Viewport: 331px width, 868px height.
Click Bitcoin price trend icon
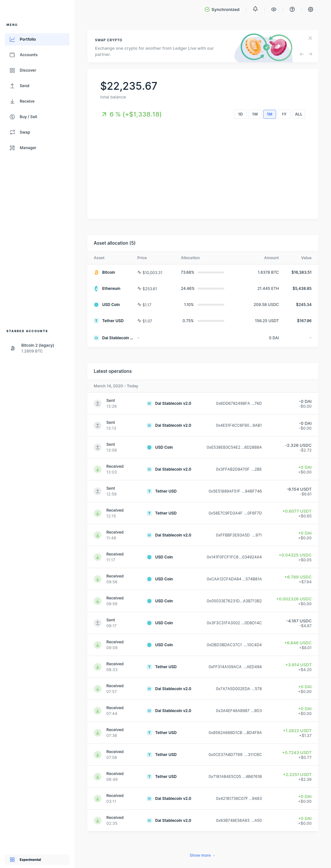point(139,272)
